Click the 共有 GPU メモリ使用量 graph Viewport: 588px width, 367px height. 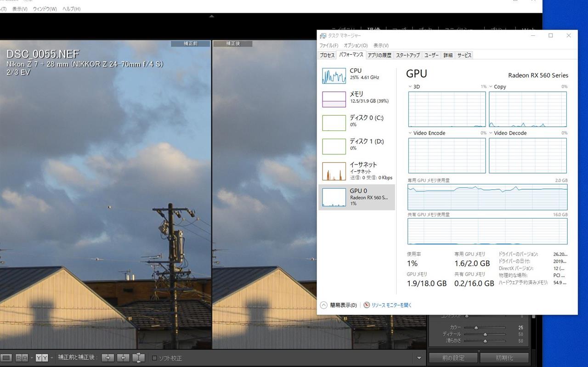[x=487, y=231]
